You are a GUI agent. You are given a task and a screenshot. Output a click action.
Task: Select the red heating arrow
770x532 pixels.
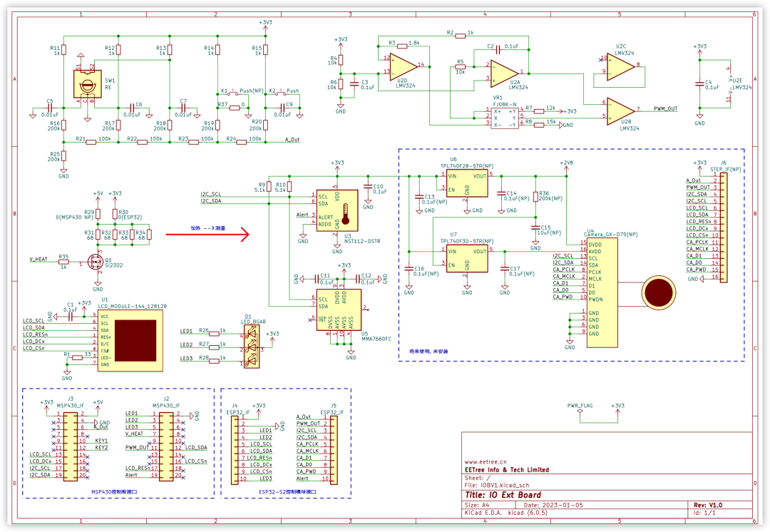[207, 235]
